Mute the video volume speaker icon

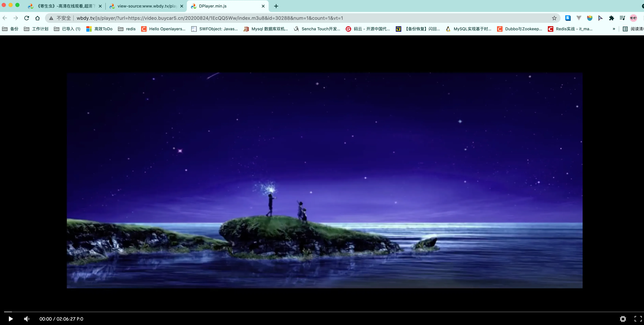26,319
